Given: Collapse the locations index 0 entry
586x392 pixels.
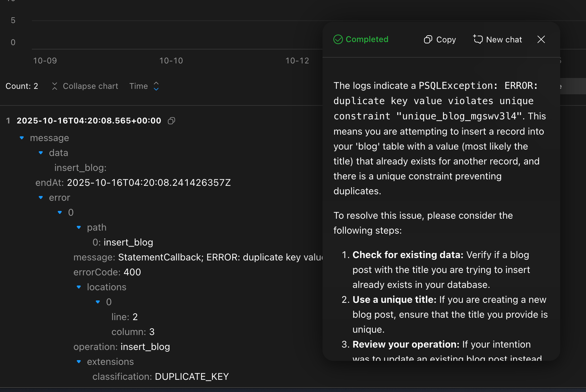Looking at the screenshot, I should pos(98,302).
